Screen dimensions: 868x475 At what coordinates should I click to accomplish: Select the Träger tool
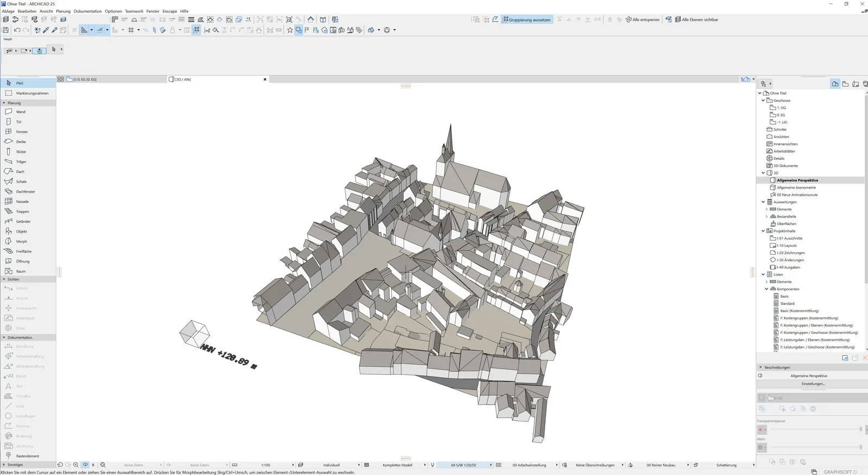point(28,162)
